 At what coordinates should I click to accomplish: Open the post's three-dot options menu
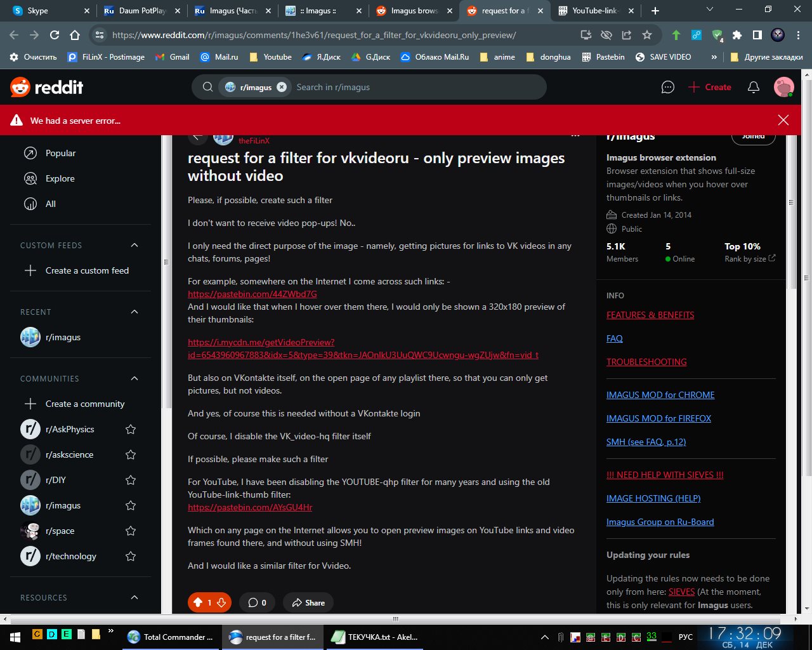tap(575, 136)
